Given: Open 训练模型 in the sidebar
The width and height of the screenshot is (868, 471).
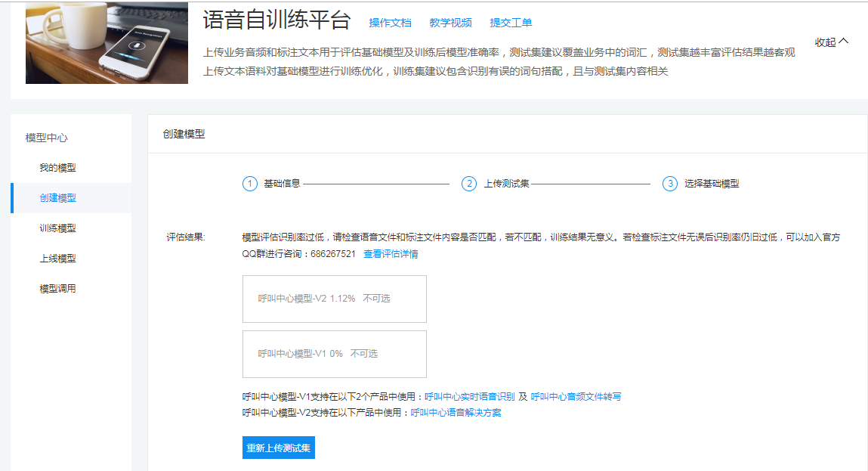Looking at the screenshot, I should click(57, 228).
